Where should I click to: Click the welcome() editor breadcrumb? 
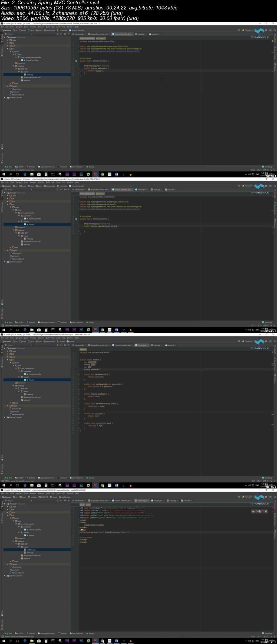point(101,38)
